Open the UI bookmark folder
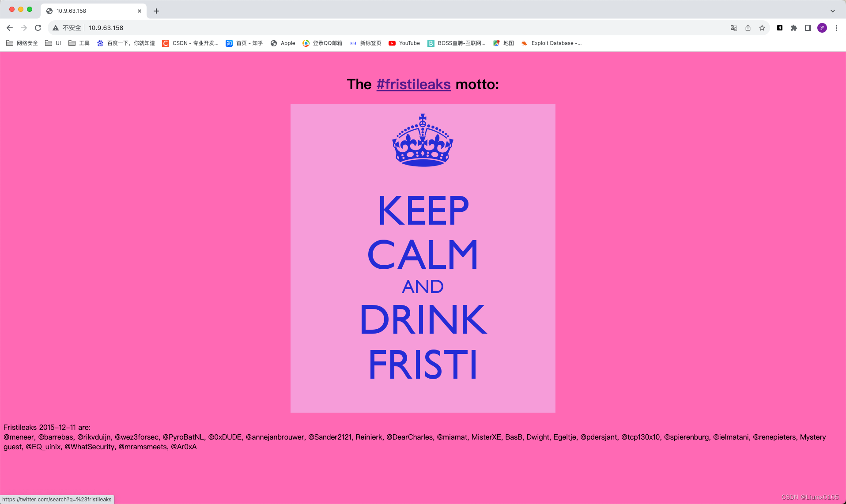Image resolution: width=846 pixels, height=504 pixels. click(53, 43)
